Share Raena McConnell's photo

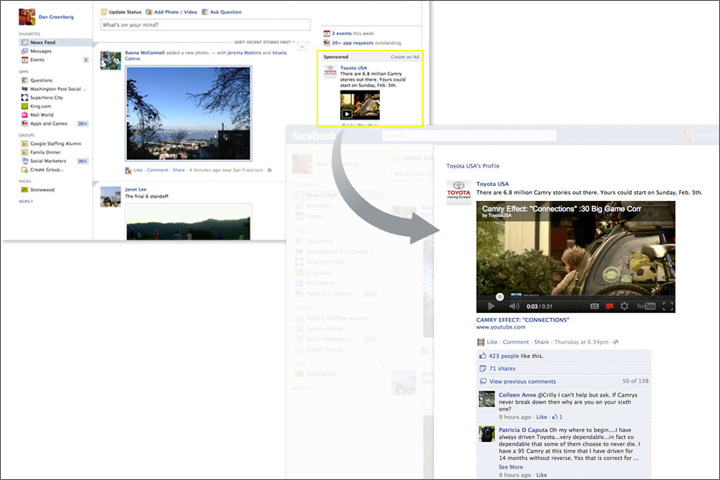point(179,170)
